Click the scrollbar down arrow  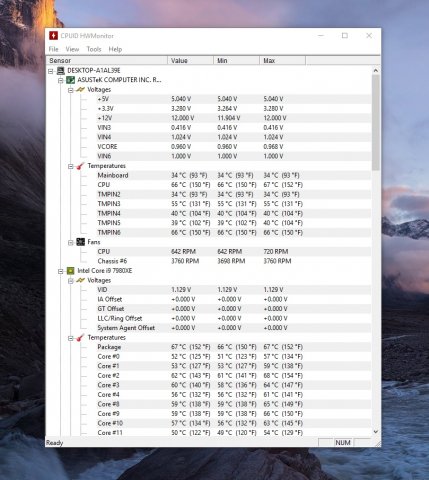pyautogui.click(x=376, y=432)
